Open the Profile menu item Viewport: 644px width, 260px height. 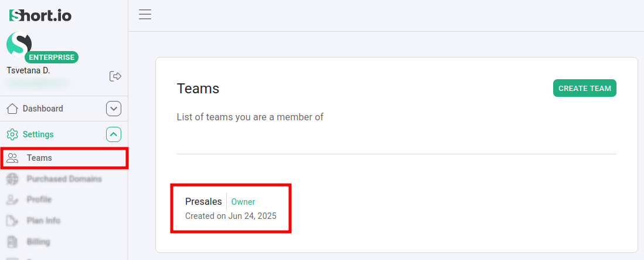click(39, 200)
